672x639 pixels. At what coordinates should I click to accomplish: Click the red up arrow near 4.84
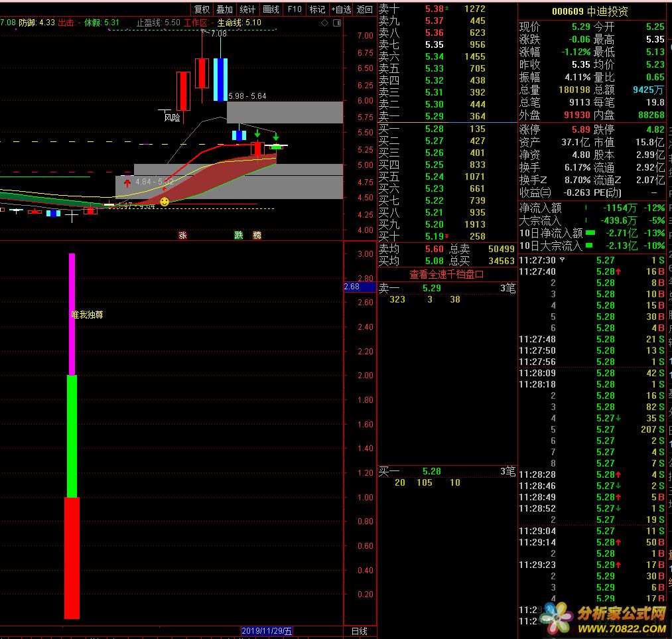coord(127,183)
